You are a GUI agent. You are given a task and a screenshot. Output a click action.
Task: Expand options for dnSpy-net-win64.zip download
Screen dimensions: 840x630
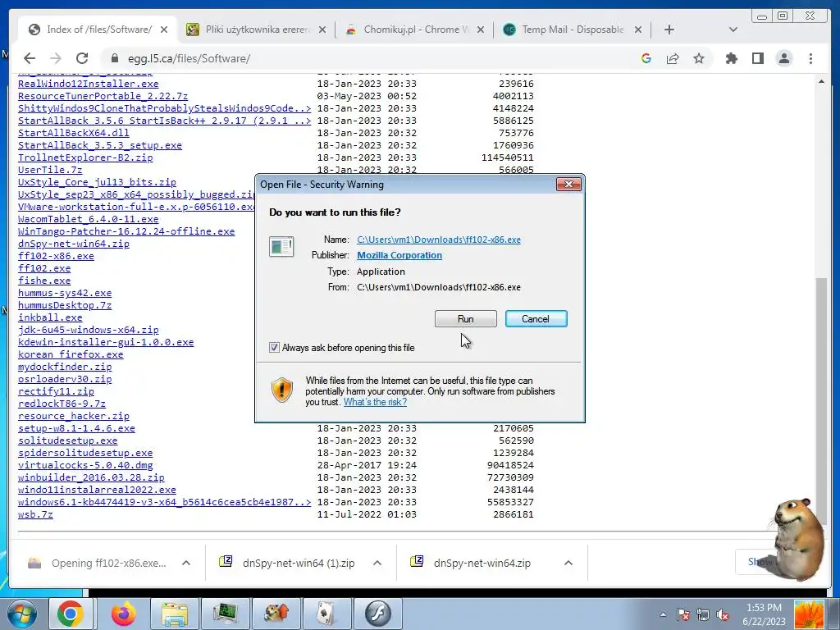point(568,563)
